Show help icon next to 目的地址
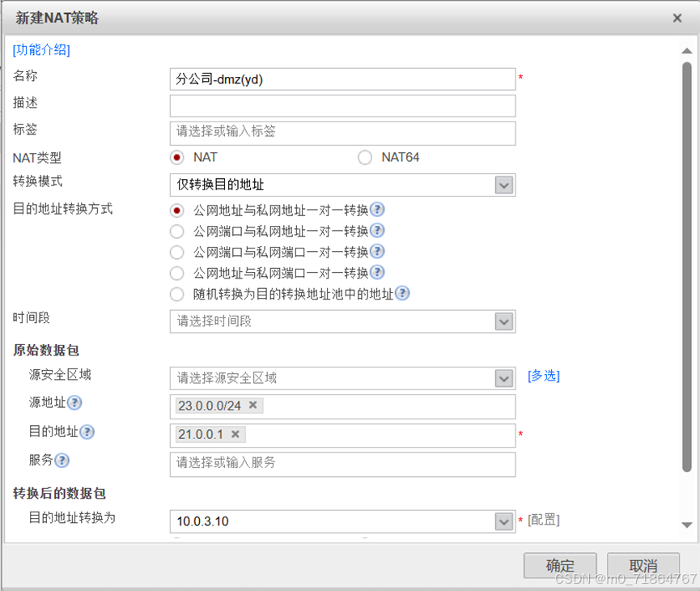 click(87, 432)
